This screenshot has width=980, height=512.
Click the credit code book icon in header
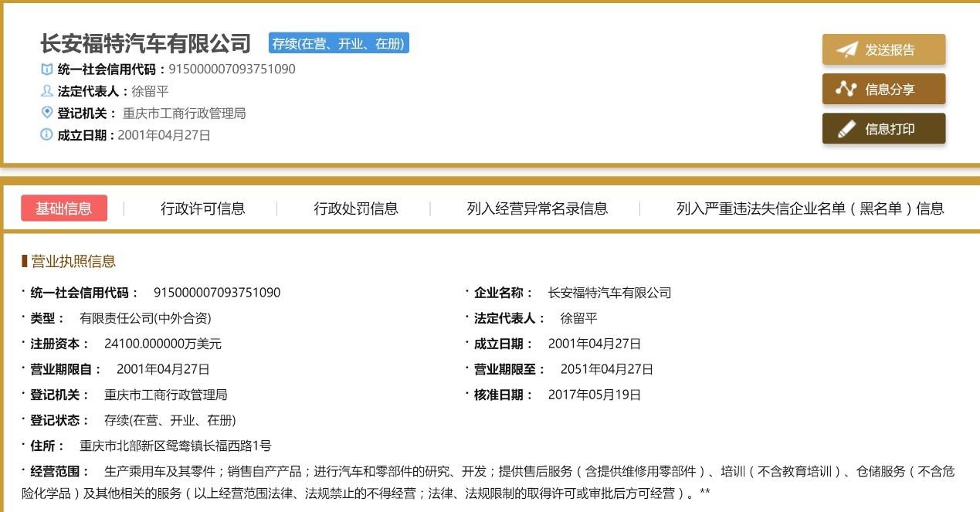(x=47, y=70)
